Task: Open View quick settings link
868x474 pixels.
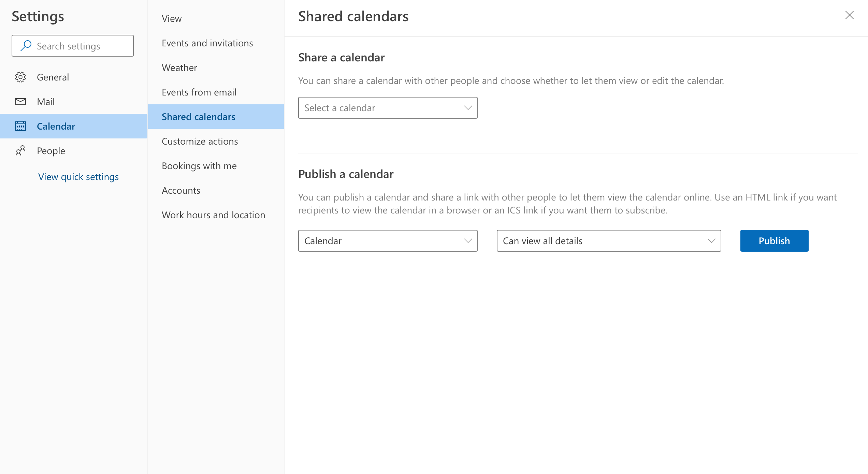Action: [x=78, y=177]
